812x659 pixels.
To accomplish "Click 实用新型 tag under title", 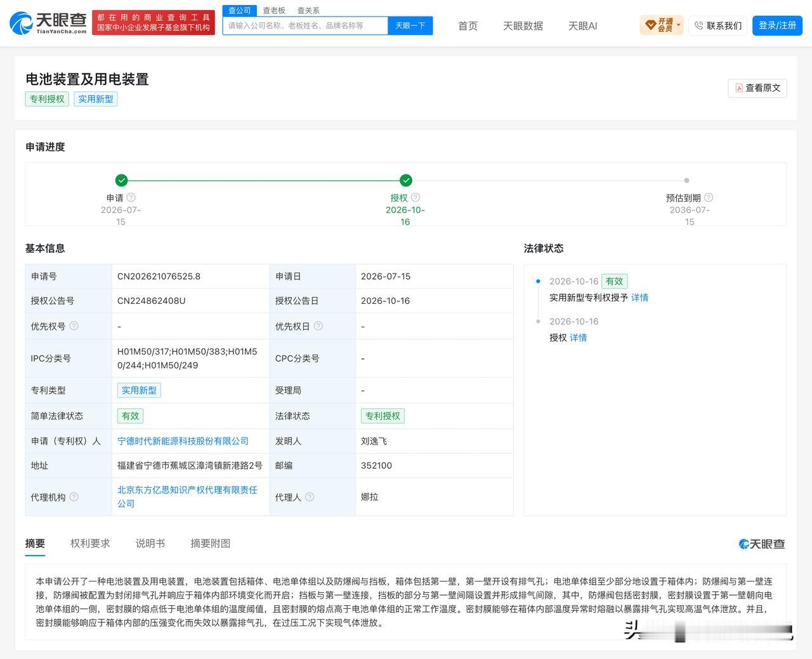I will coord(96,99).
